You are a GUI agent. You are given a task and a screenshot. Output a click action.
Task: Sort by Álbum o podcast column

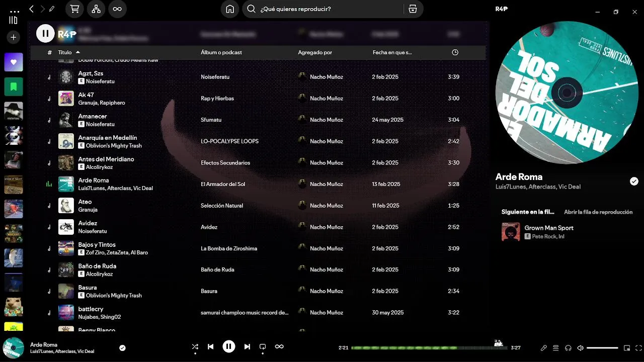tap(221, 52)
